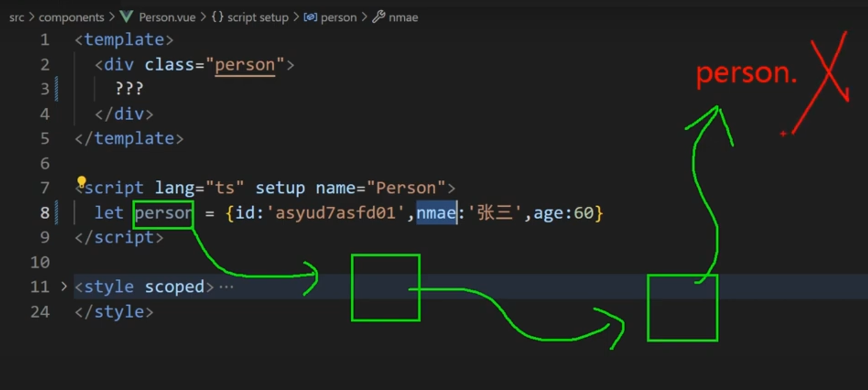This screenshot has width=868, height=390.
Task: Open the components breadcrumb segment
Action: tap(71, 17)
